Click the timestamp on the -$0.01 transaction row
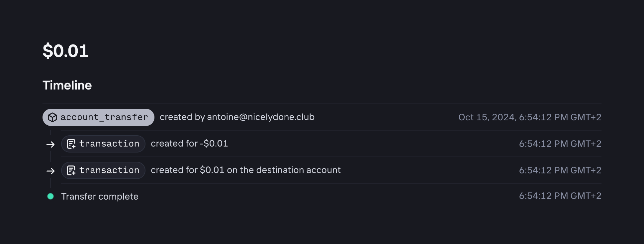The height and width of the screenshot is (244, 644). coord(560,144)
